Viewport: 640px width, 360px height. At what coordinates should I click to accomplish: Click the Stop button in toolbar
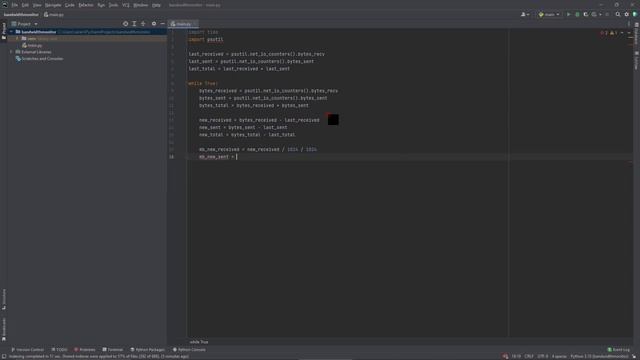[607, 15]
